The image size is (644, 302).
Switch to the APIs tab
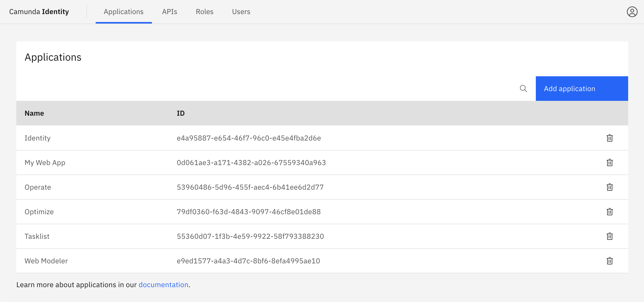pos(170,12)
